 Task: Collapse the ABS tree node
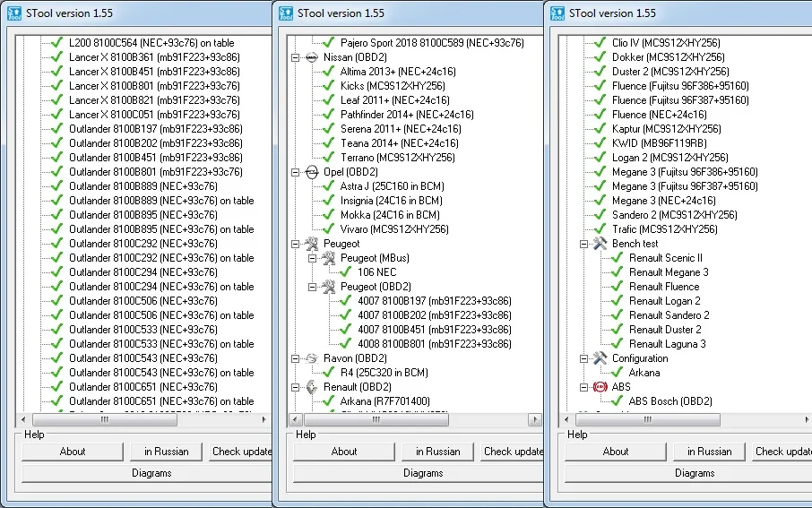pyautogui.click(x=583, y=387)
